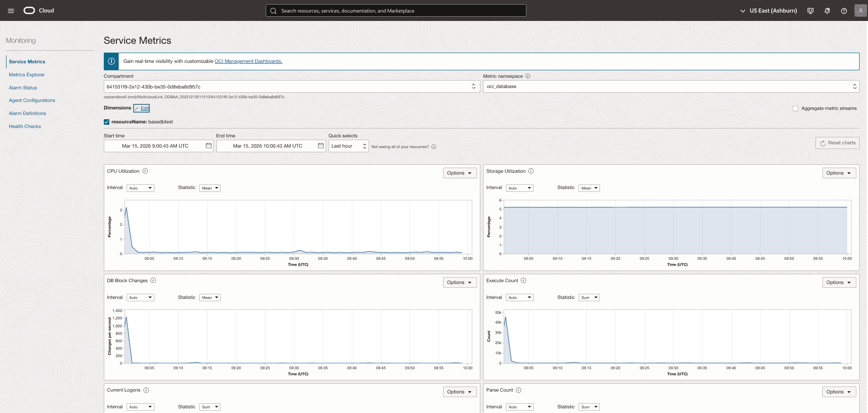The height and width of the screenshot is (413, 868).
Task: Open the user profile avatar
Action: (x=861, y=10)
